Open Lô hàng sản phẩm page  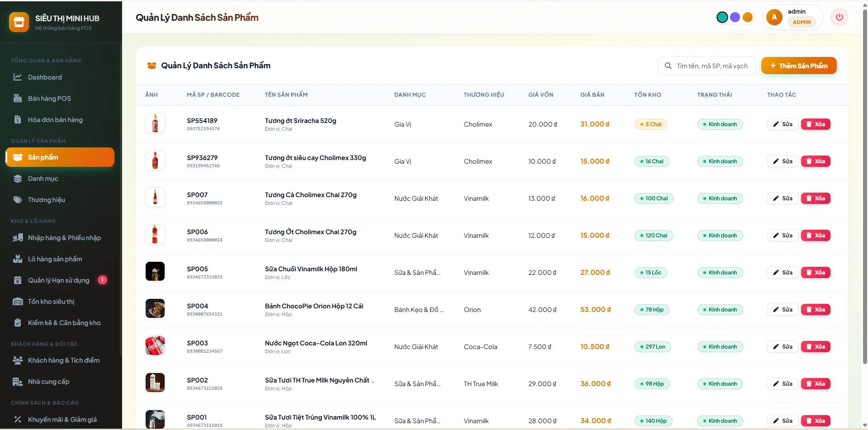click(x=60, y=259)
